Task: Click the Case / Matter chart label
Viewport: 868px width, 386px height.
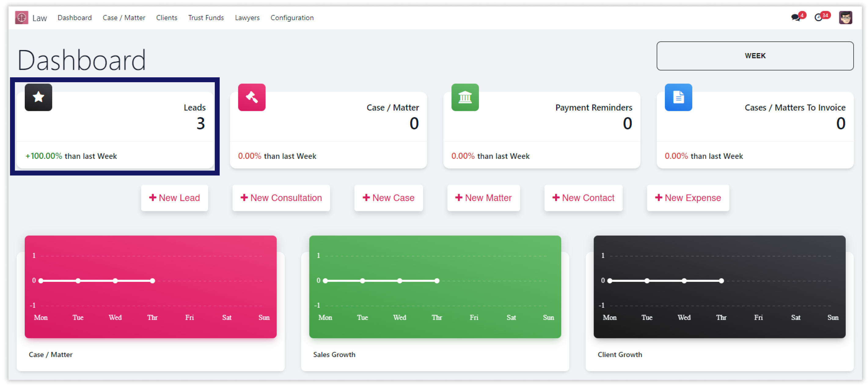Action: [x=50, y=355]
